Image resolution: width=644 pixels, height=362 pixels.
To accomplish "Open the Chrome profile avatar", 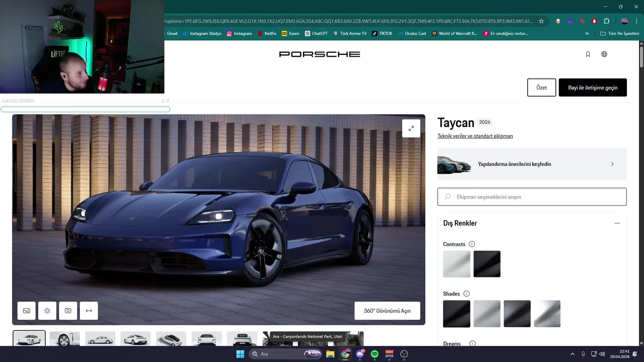I will pyautogui.click(x=624, y=21).
